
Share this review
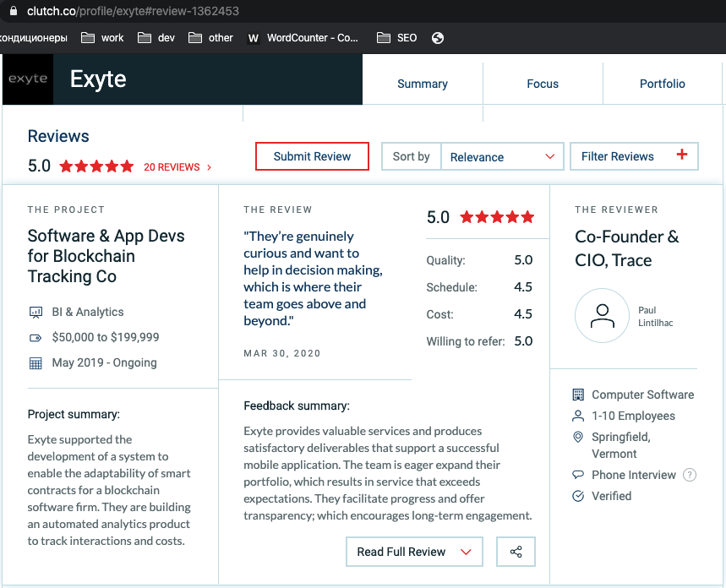516,552
